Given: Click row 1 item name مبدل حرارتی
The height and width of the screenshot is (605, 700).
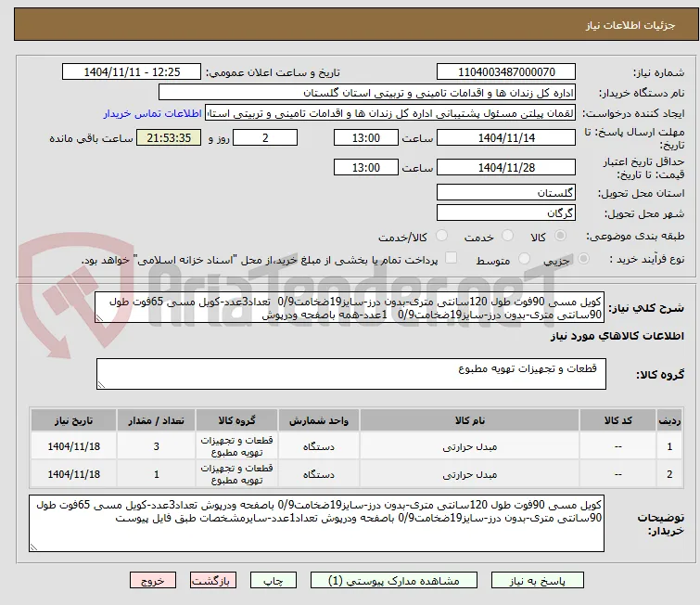Looking at the screenshot, I should point(470,446).
